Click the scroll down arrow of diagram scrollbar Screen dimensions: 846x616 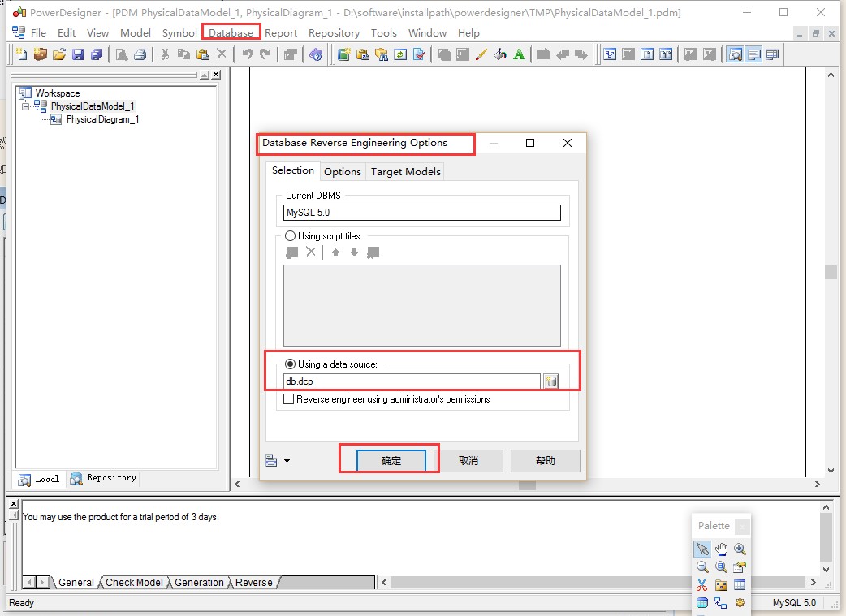point(831,470)
